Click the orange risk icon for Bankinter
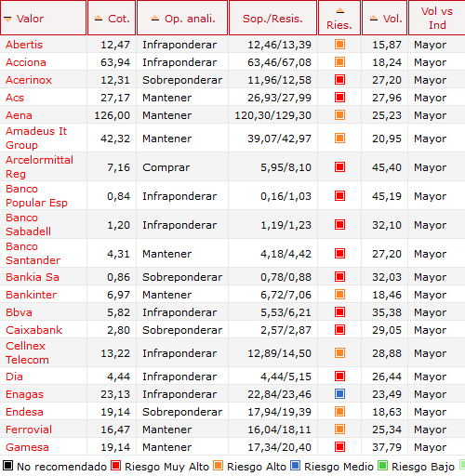 click(x=339, y=295)
